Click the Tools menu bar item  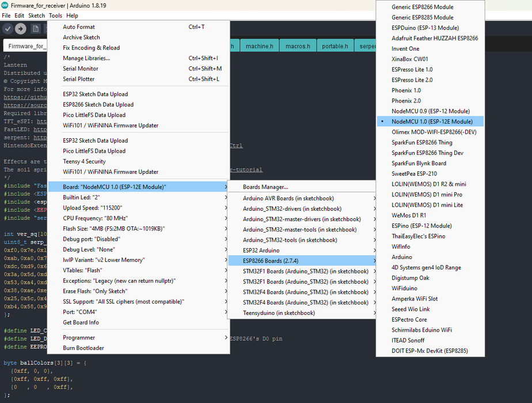tap(55, 16)
